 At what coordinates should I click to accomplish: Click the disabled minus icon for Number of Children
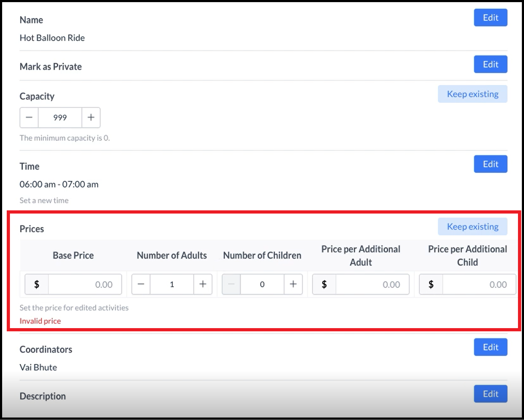[x=231, y=284]
